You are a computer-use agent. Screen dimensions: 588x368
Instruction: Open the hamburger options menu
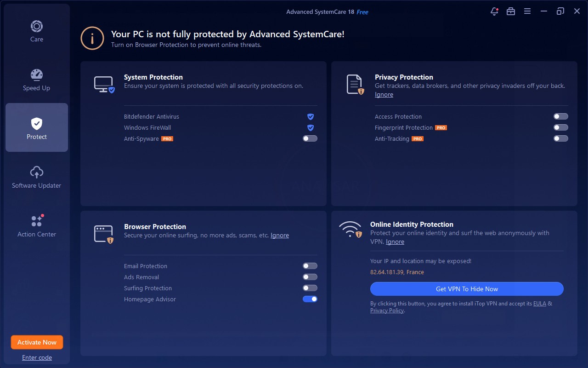[x=527, y=11]
